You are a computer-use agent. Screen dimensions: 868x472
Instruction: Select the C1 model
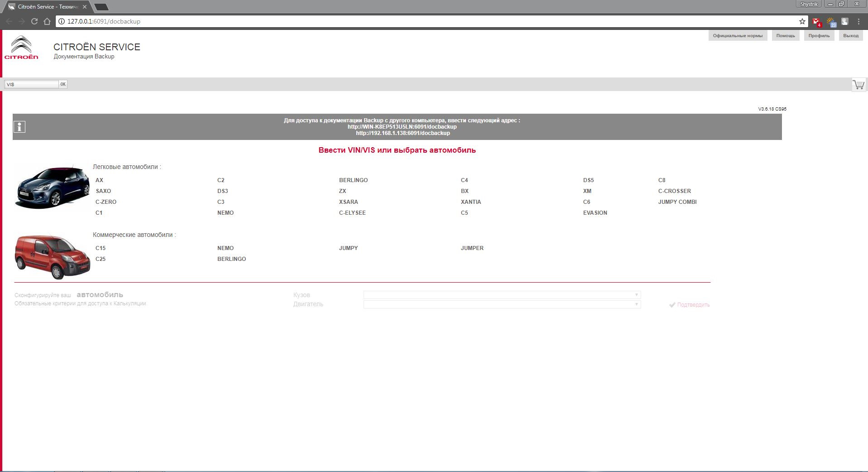pos(99,213)
